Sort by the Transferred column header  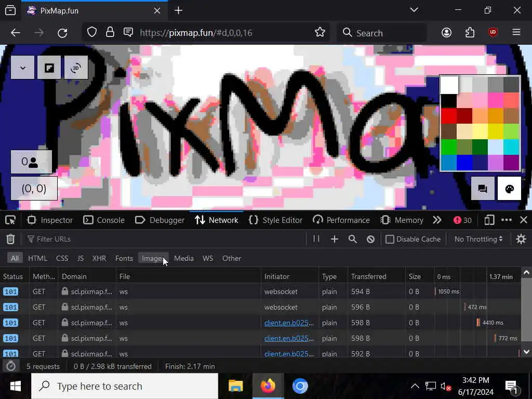pyautogui.click(x=376, y=276)
